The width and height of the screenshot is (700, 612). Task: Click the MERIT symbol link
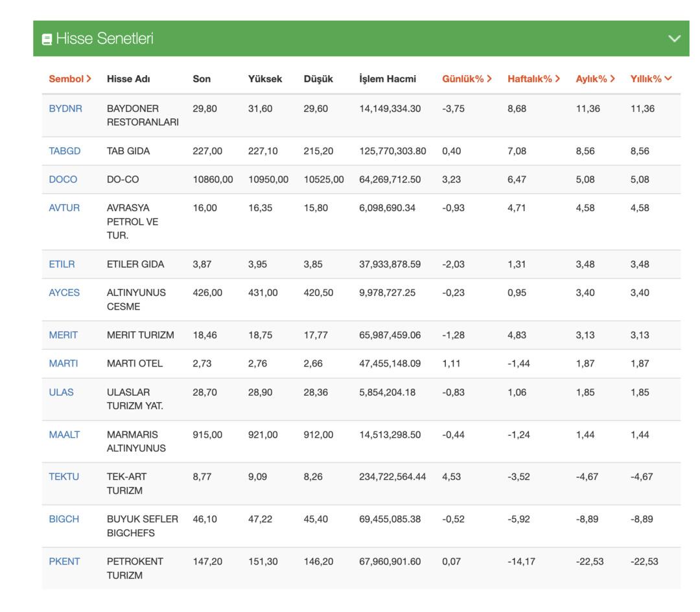[x=63, y=335]
